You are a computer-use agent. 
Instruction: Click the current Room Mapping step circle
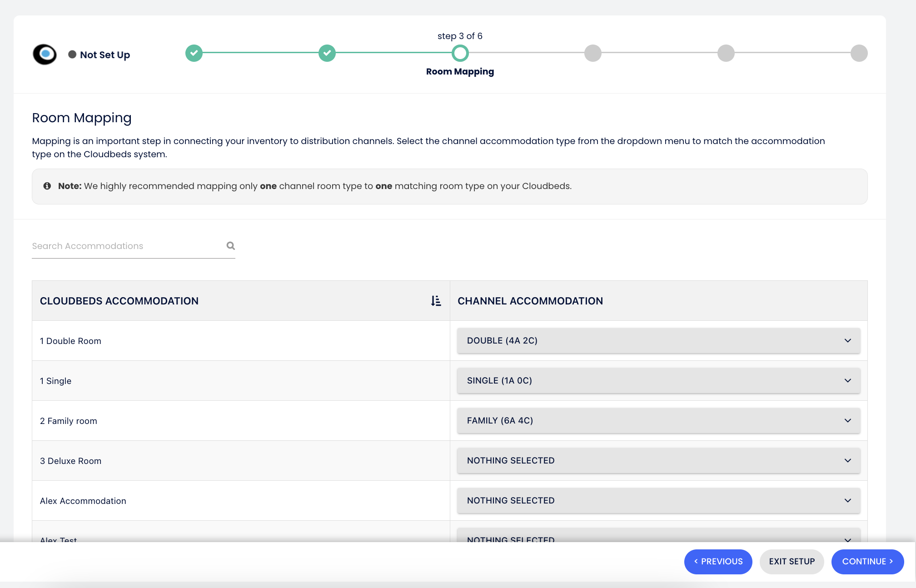point(460,53)
